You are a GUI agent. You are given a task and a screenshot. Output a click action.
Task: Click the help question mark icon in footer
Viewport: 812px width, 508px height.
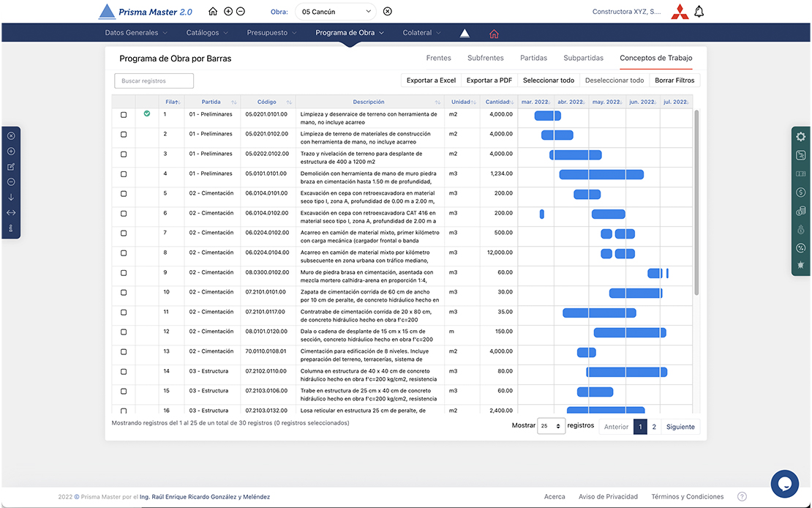pos(742,496)
